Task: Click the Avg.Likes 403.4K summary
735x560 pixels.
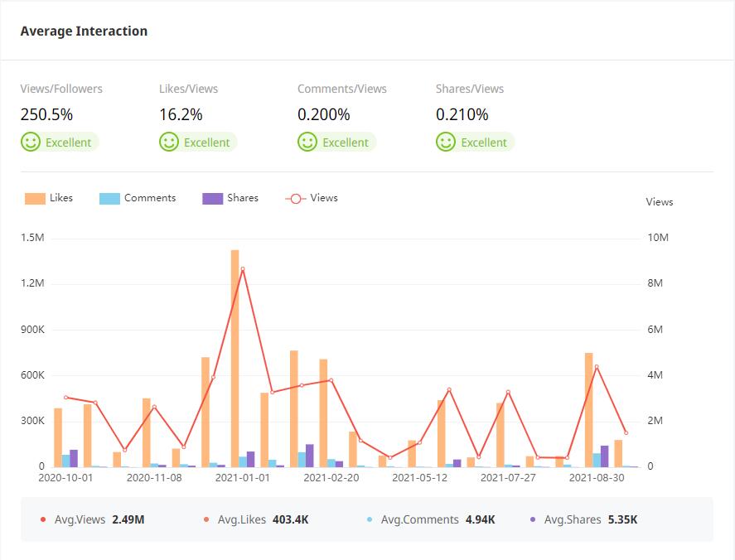Action: [256, 519]
